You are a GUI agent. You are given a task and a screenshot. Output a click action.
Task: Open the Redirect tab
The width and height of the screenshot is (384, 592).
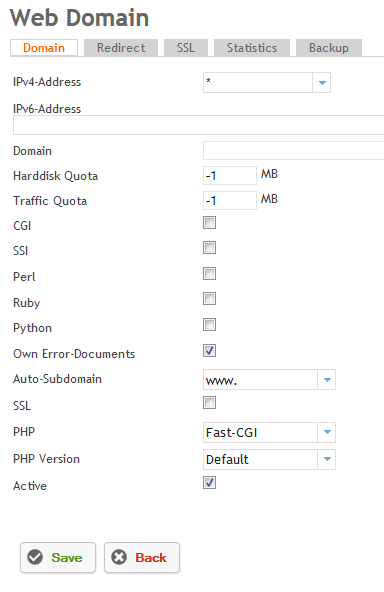click(121, 48)
